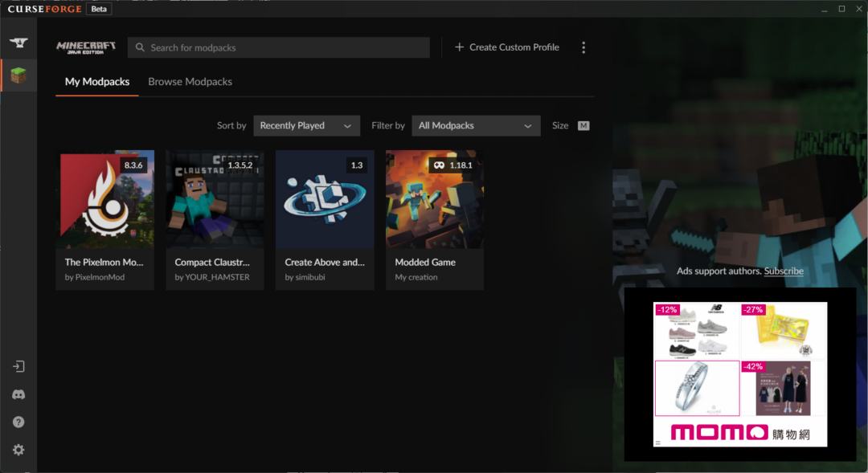Switch to the Browse Modpacks tab

click(x=190, y=82)
